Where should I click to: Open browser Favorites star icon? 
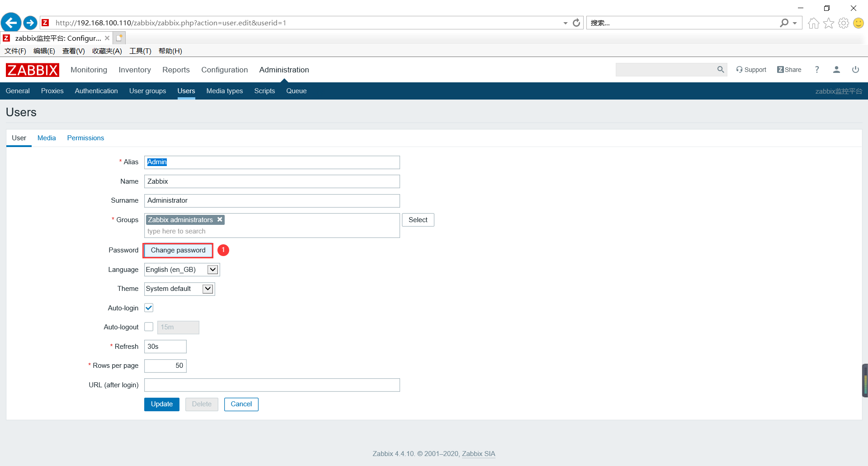point(829,23)
